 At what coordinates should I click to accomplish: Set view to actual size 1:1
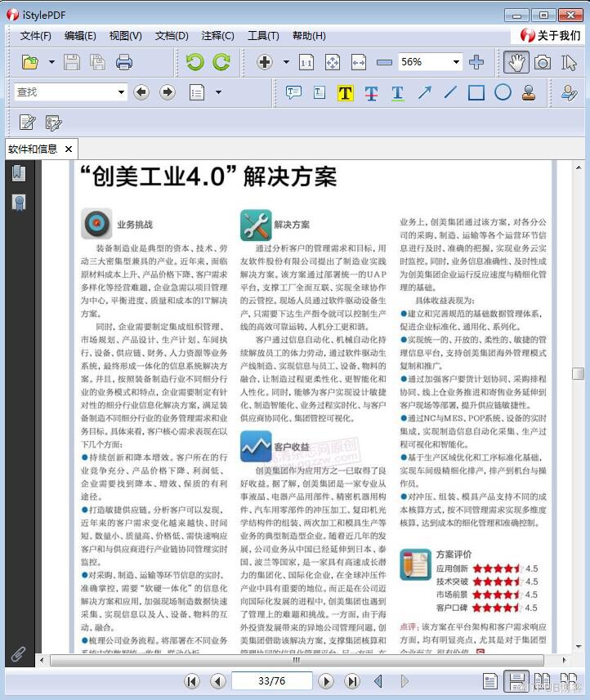coord(306,63)
